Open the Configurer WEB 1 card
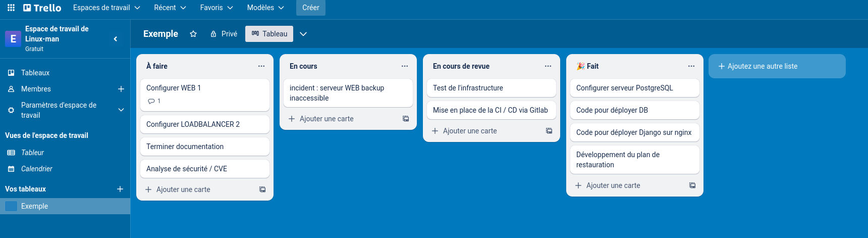Screen dimensions: 868x238 coord(204,88)
